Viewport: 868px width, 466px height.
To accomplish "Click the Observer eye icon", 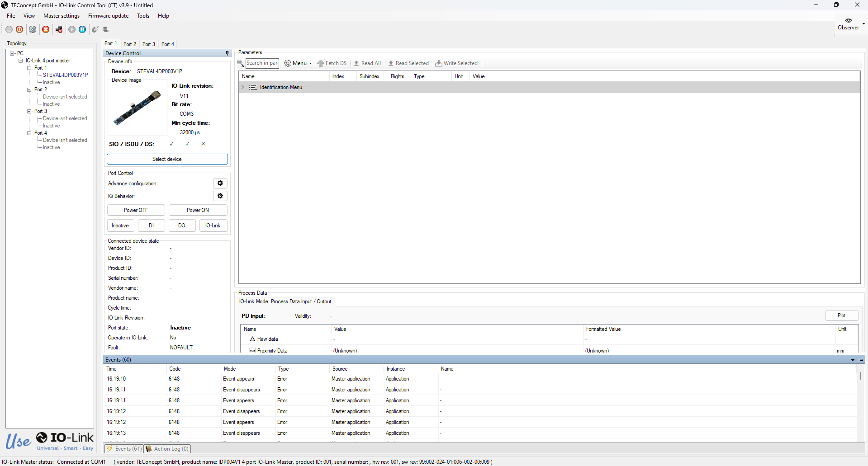I will [x=848, y=20].
